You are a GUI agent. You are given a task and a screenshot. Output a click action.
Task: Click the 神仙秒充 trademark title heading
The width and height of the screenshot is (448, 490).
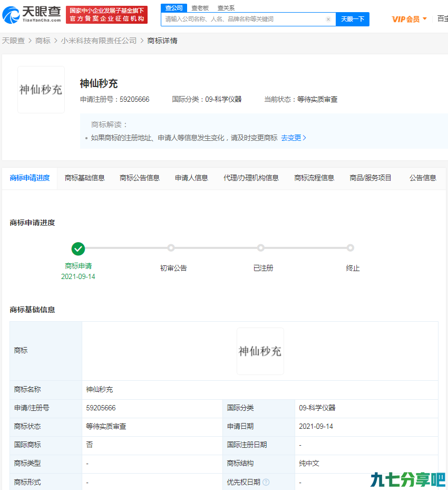coord(99,84)
